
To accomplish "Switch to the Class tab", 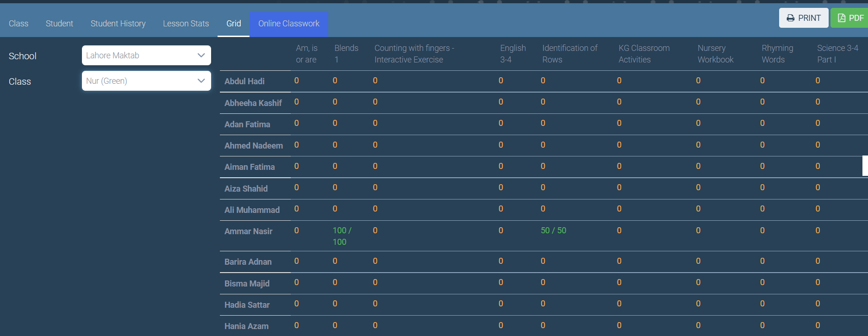I will pos(19,24).
